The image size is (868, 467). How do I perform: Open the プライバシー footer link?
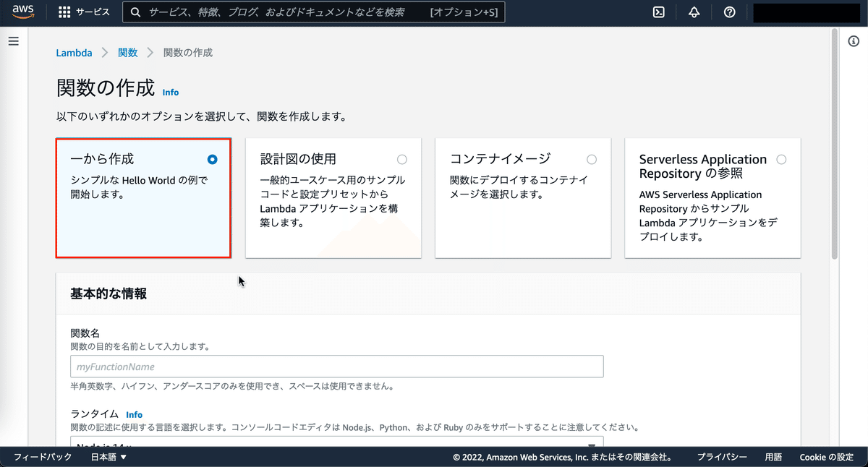722,457
